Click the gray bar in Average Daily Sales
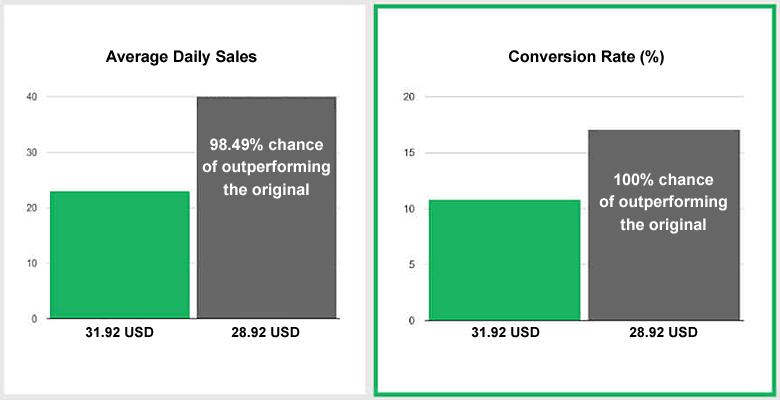This screenshot has width=780, height=400. point(267,207)
